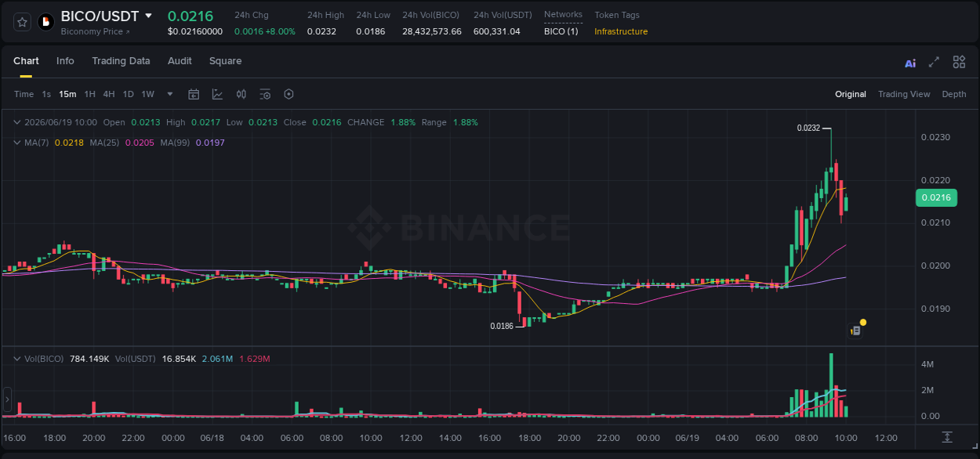Open the chart display settings list icon

(x=265, y=94)
